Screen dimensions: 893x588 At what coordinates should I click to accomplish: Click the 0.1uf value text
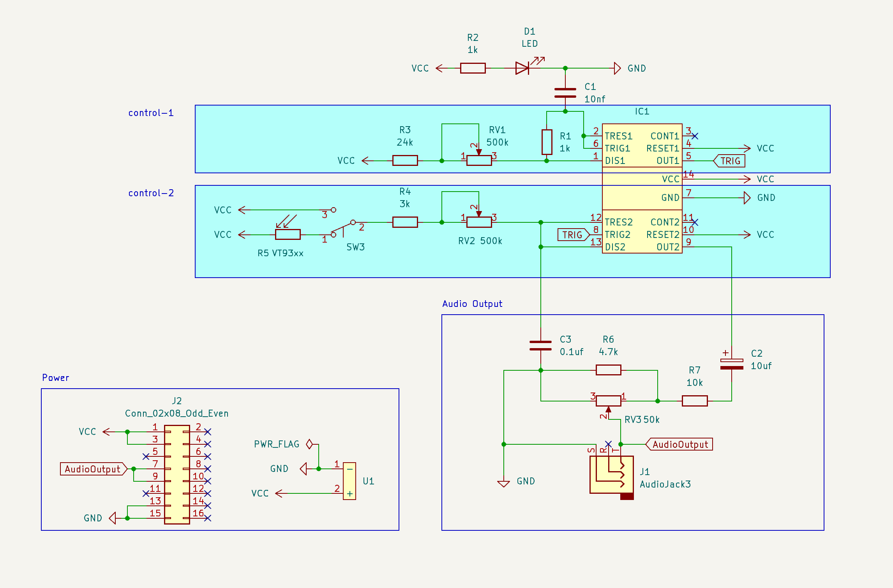572,352
